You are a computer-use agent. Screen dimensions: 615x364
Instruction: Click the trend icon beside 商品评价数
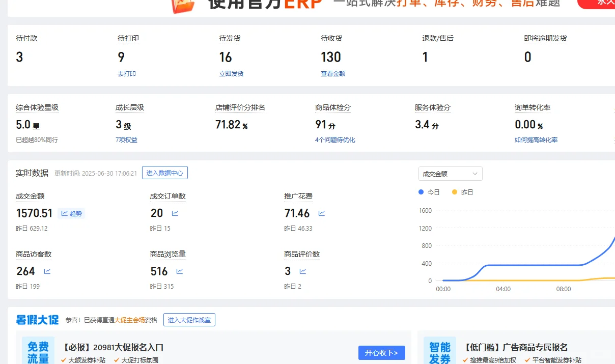(303, 271)
